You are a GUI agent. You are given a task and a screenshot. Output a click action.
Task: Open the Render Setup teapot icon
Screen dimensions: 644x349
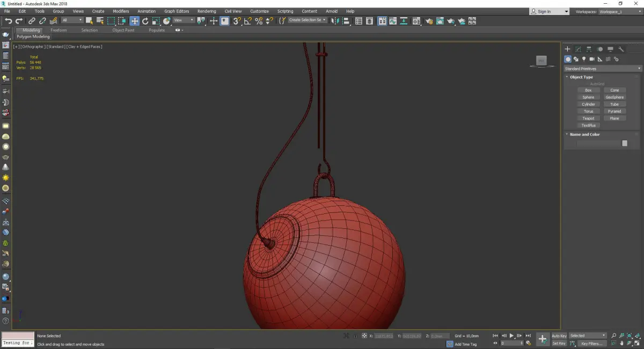428,21
